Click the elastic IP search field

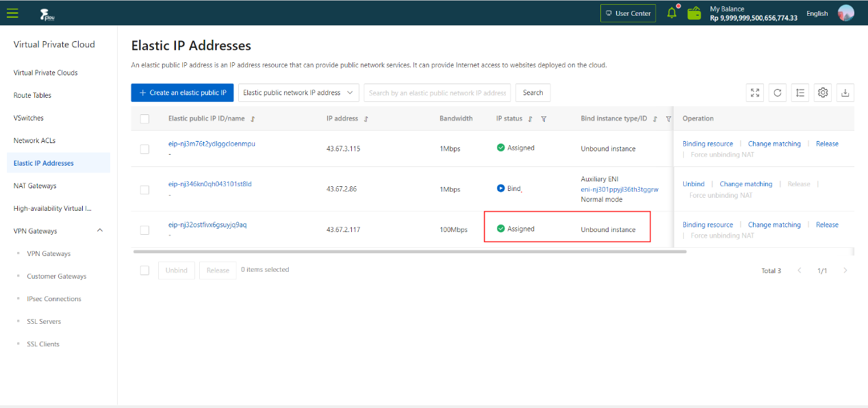[x=437, y=93]
